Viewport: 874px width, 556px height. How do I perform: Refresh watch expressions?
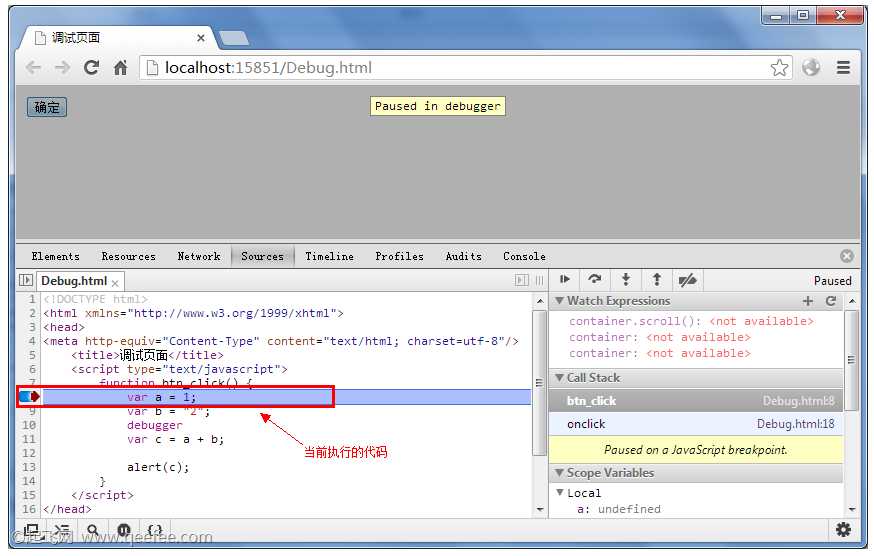pyautogui.click(x=831, y=301)
